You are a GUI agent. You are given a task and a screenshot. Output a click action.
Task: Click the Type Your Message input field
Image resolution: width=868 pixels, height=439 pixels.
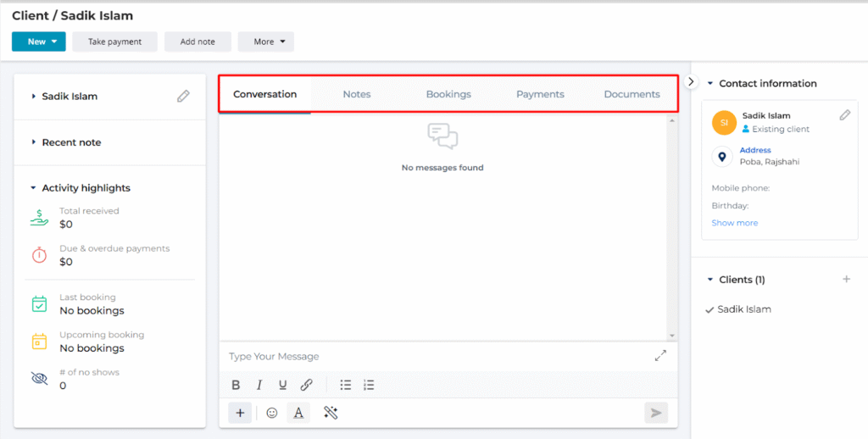point(437,357)
